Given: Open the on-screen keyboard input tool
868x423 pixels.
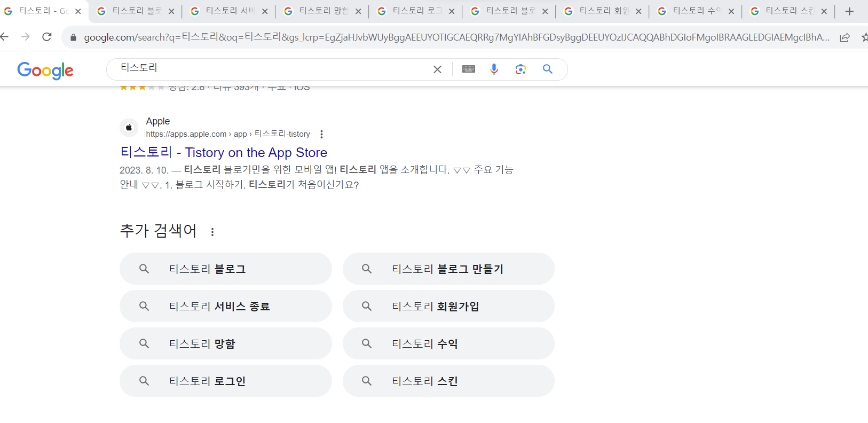Looking at the screenshot, I should click(469, 69).
